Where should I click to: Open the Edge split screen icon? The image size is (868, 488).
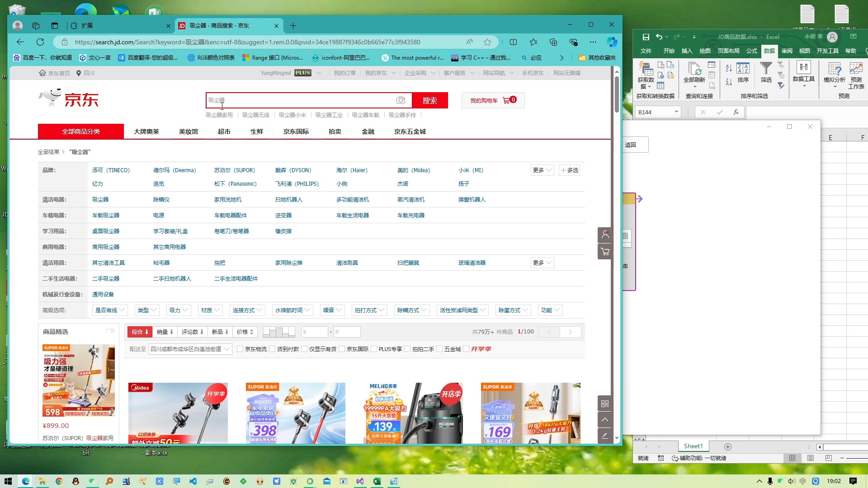513,42
